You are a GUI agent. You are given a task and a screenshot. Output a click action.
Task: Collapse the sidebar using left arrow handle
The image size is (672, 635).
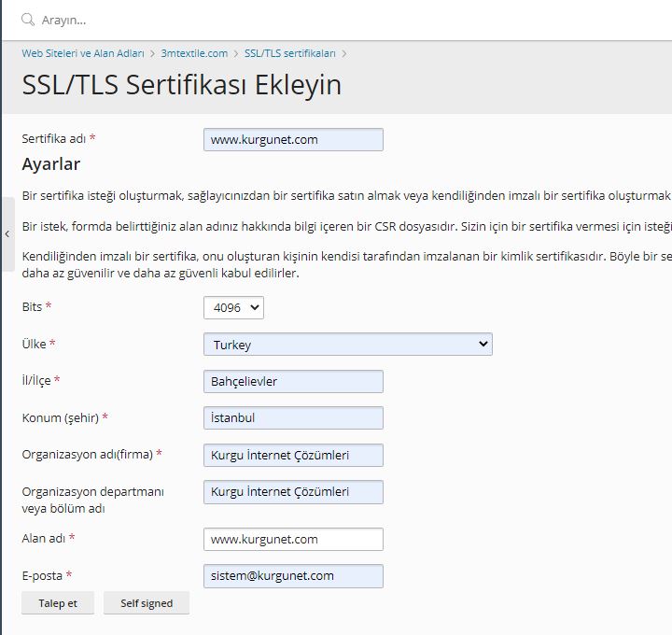click(7, 234)
